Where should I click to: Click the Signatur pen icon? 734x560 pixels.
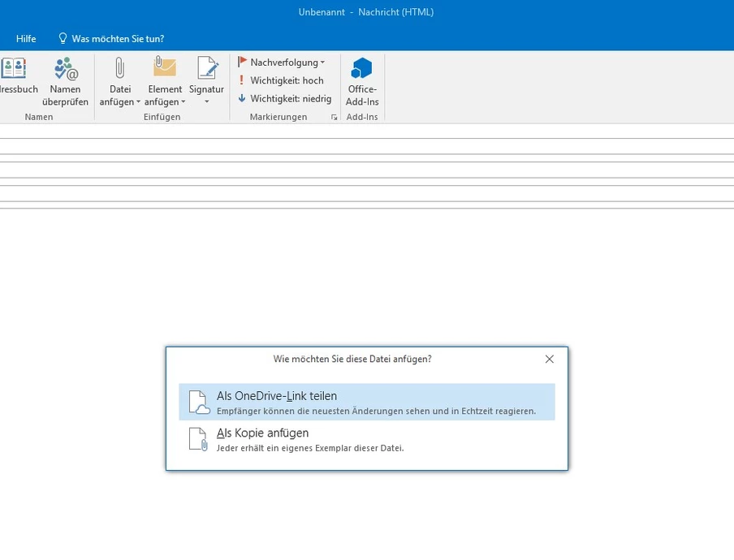click(x=207, y=68)
